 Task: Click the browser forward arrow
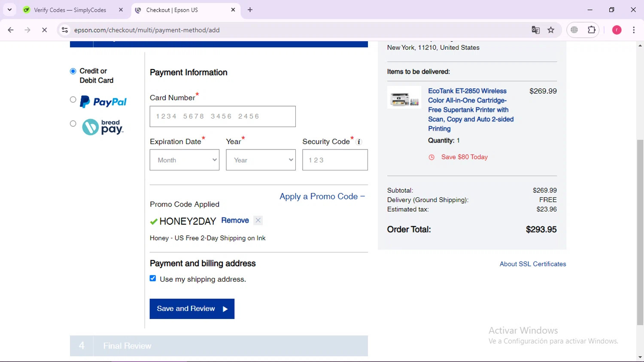pos(27,30)
